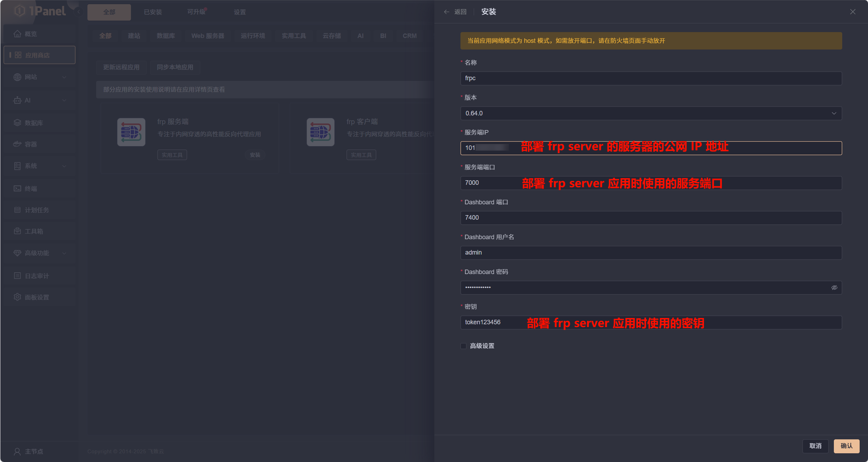The width and height of the screenshot is (868, 462).
Task: Click the 名称 input field containing frpc
Action: coord(651,78)
